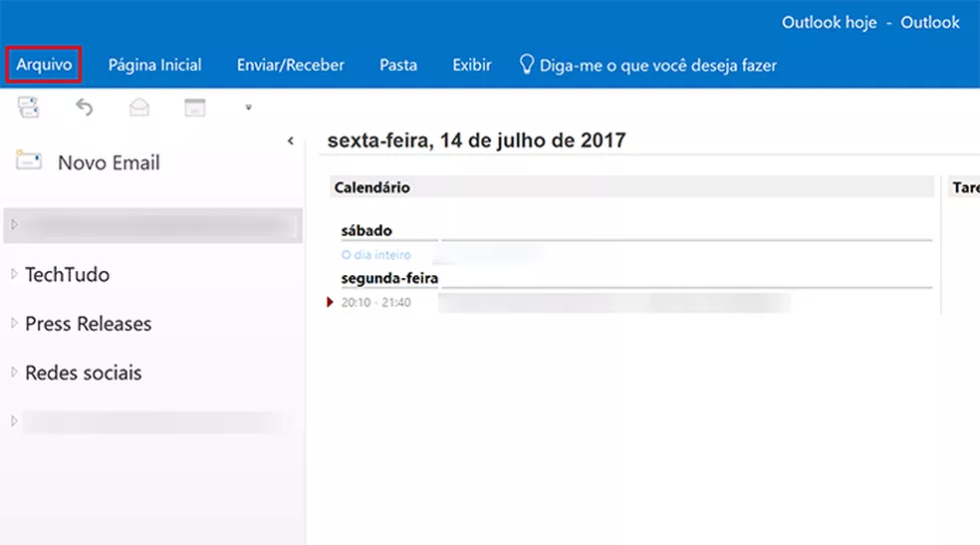Select the TechTudo folder
Screen dimensions: 980x545
point(67,274)
